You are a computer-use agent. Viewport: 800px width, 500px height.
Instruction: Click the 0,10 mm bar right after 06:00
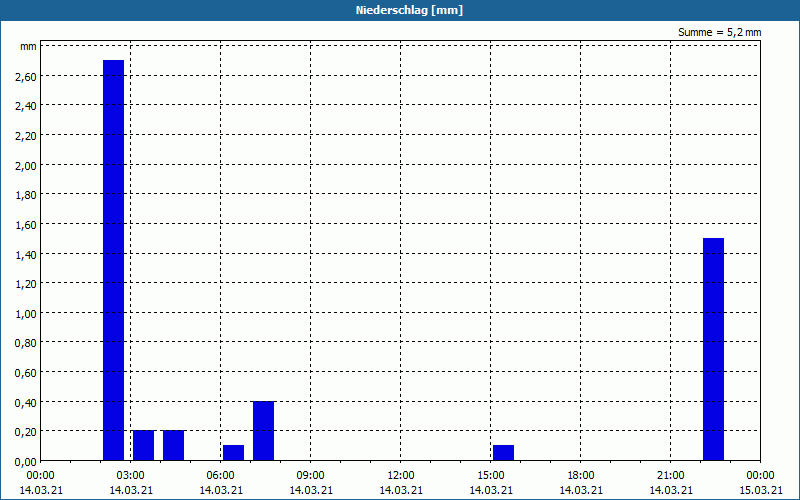233,453
